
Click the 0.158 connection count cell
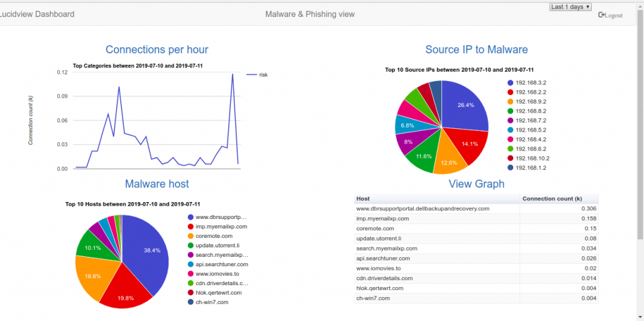(x=559, y=218)
